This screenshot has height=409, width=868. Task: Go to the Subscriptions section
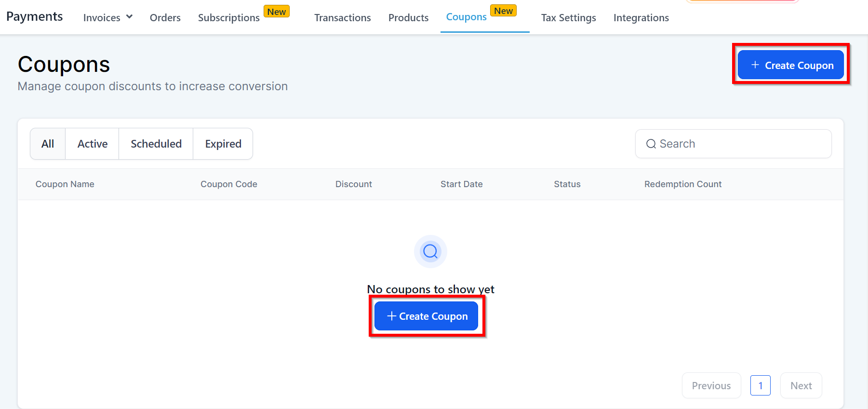228,18
